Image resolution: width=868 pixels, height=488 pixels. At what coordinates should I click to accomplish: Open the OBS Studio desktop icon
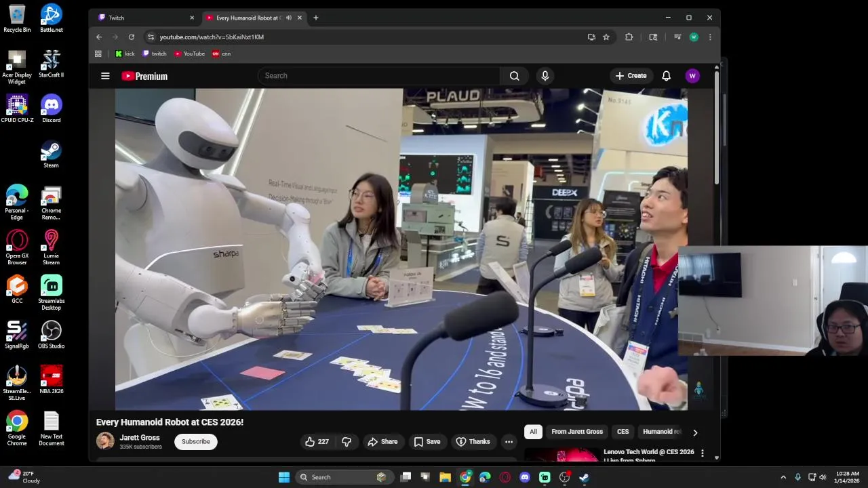click(x=52, y=335)
